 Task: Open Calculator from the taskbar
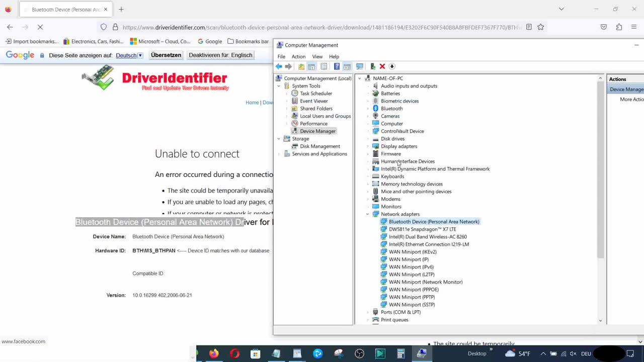[x=401, y=353]
